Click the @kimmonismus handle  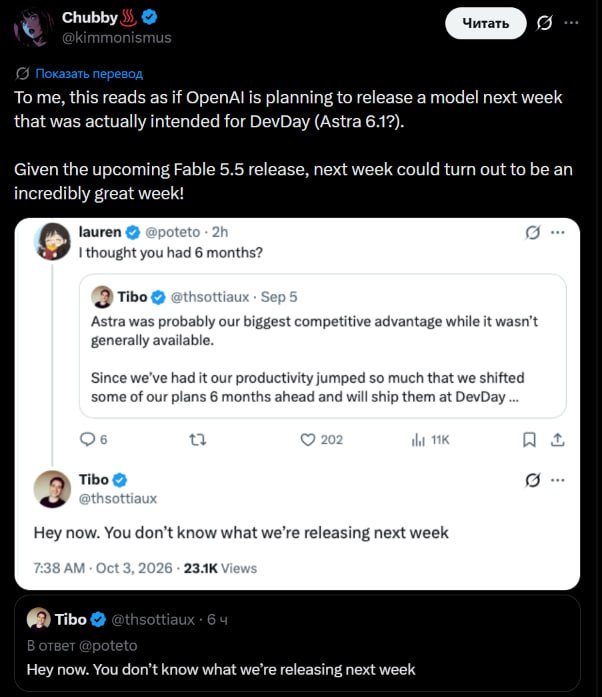(x=116, y=38)
